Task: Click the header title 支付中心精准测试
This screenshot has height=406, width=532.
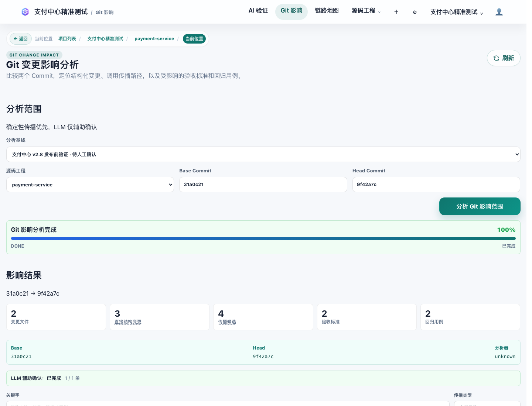Action: (x=61, y=12)
